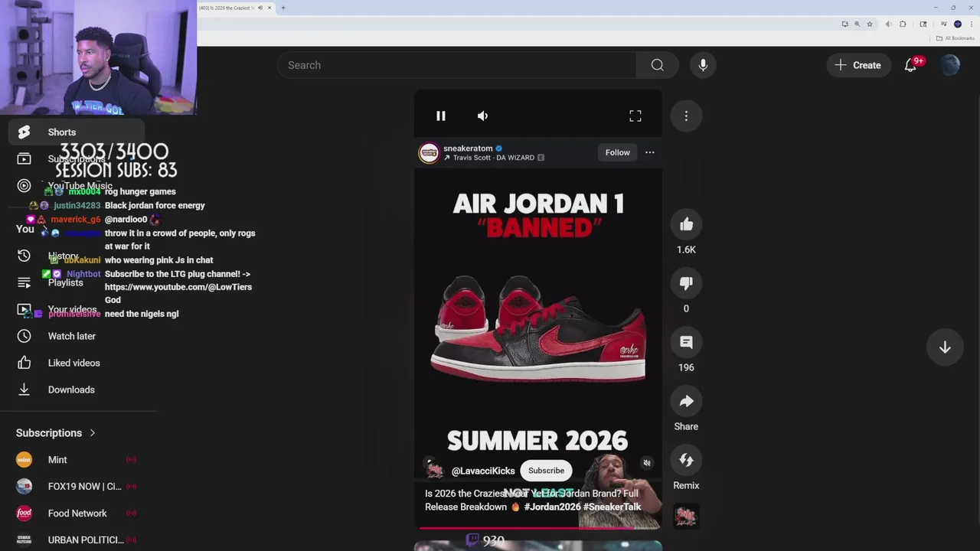Go to the next Short arrow
980x551 pixels.
(945, 347)
